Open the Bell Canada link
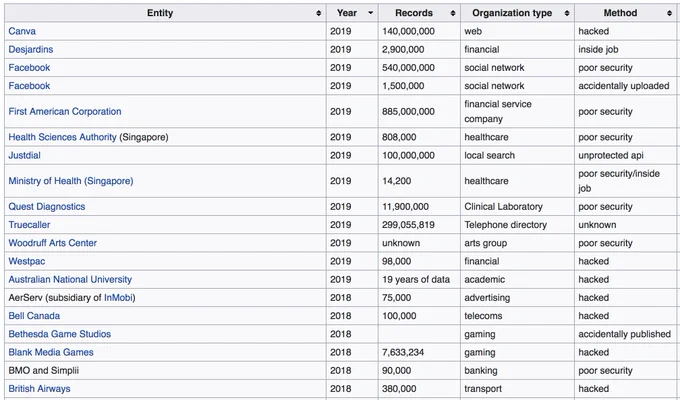 (x=34, y=316)
